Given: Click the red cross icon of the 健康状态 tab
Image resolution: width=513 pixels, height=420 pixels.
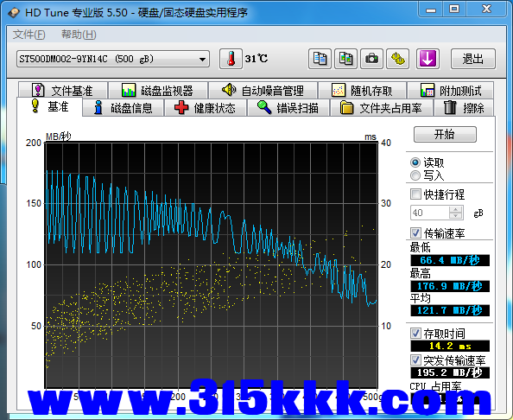Looking at the screenshot, I should [181, 107].
